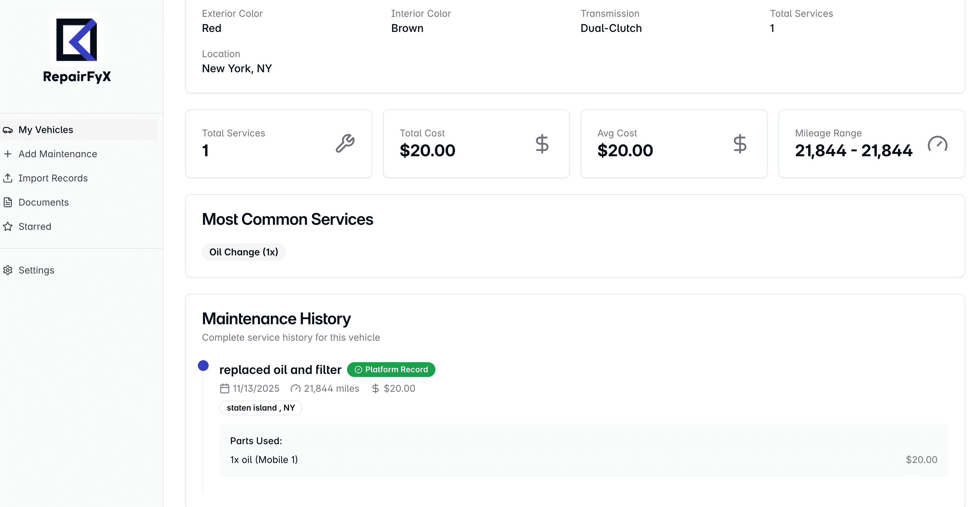
Task: Click the gauge icon next to 21,844 miles
Action: click(296, 388)
